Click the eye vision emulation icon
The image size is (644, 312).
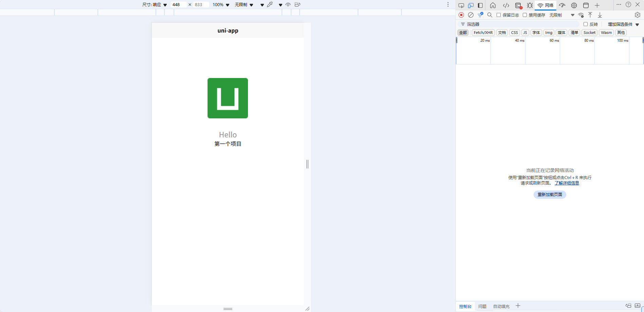tap(288, 5)
